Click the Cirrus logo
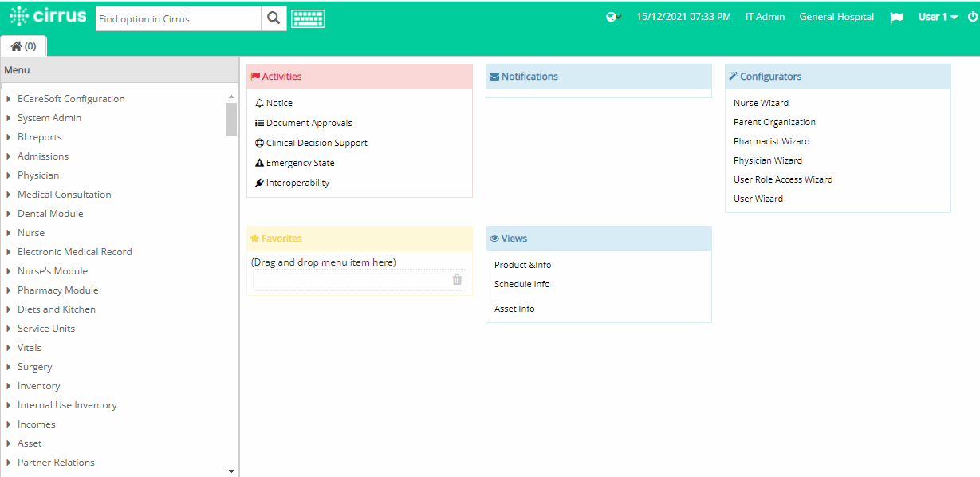The width and height of the screenshot is (980, 477). [x=47, y=16]
